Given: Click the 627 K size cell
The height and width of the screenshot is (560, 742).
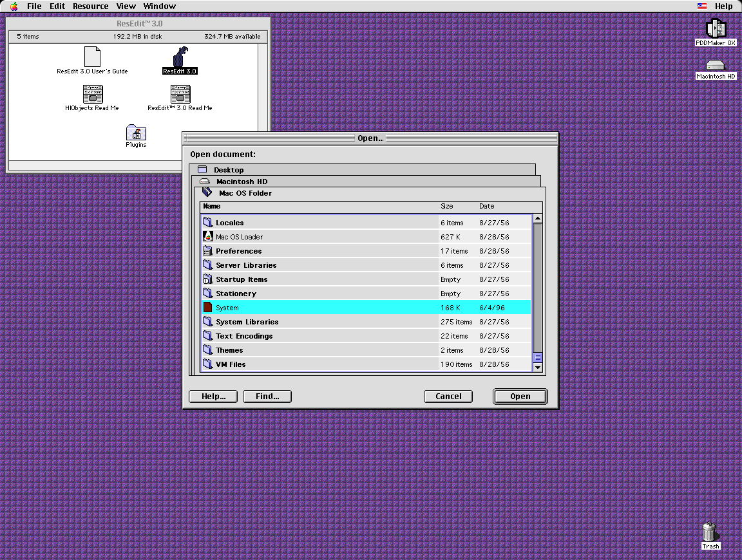Looking at the screenshot, I should point(450,236).
